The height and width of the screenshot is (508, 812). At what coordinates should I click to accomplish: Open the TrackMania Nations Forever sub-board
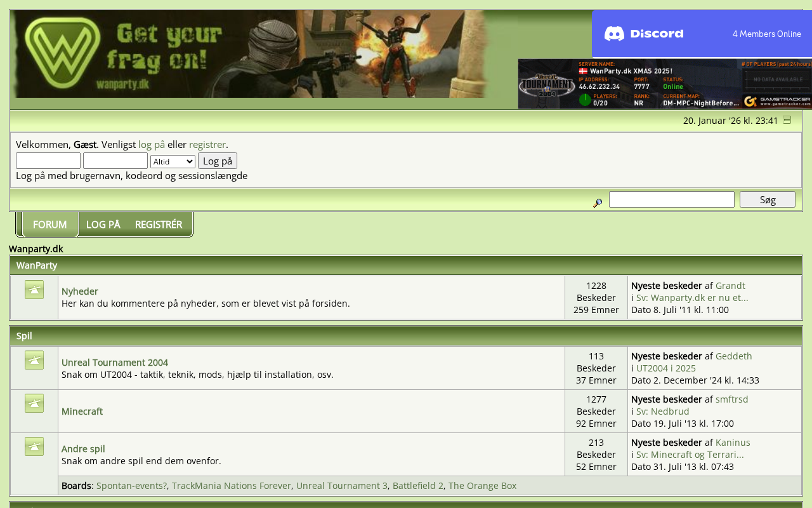(x=232, y=486)
